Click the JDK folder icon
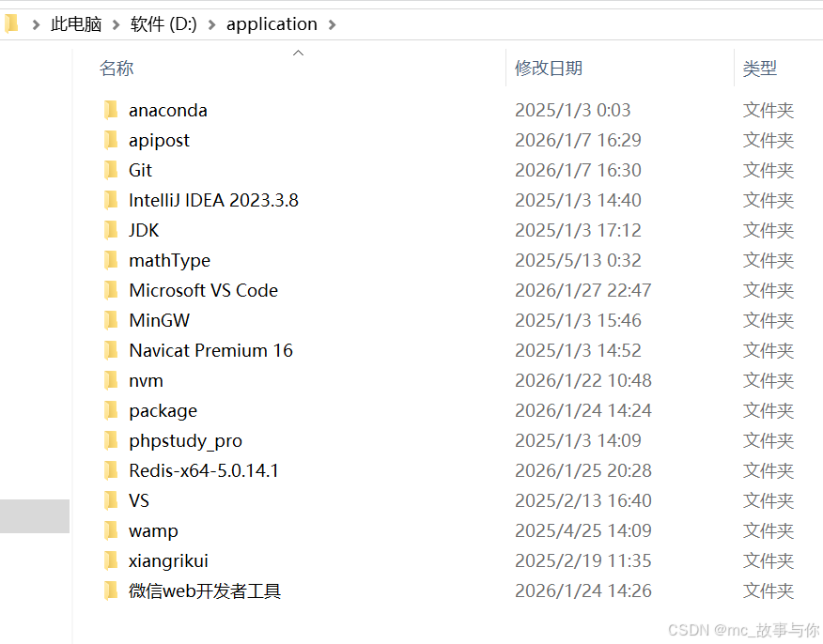The height and width of the screenshot is (644, 823). tap(111, 230)
